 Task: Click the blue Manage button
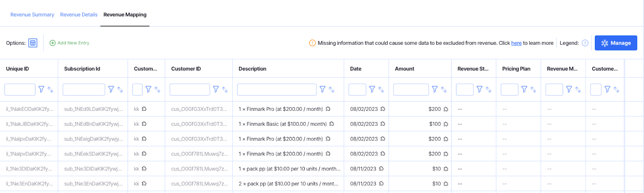tap(616, 43)
